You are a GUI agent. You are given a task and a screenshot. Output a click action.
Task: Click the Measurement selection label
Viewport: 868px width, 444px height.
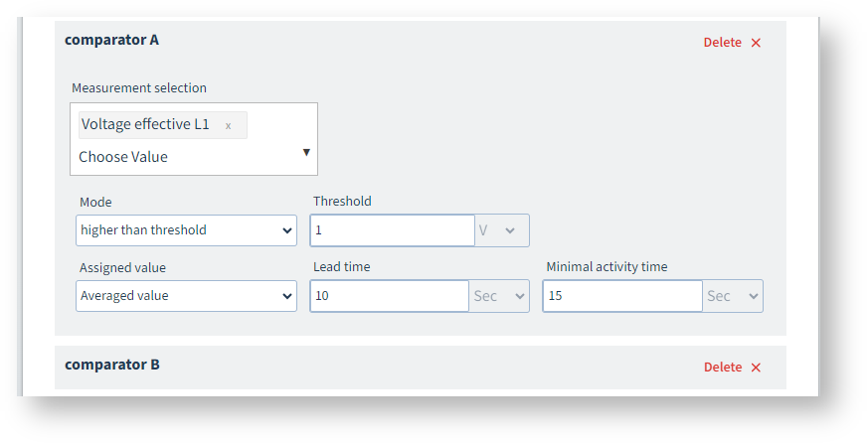pos(139,88)
